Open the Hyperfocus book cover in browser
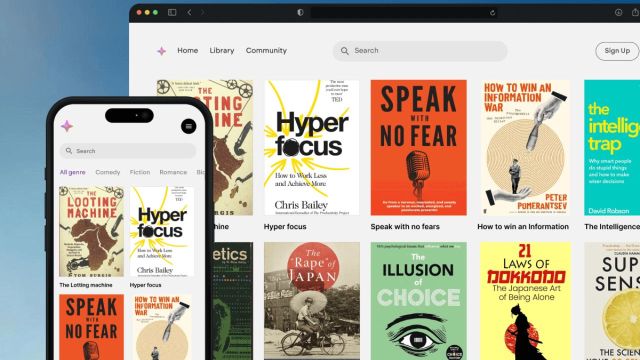Viewport: 640px width, 360px height. 311,147
